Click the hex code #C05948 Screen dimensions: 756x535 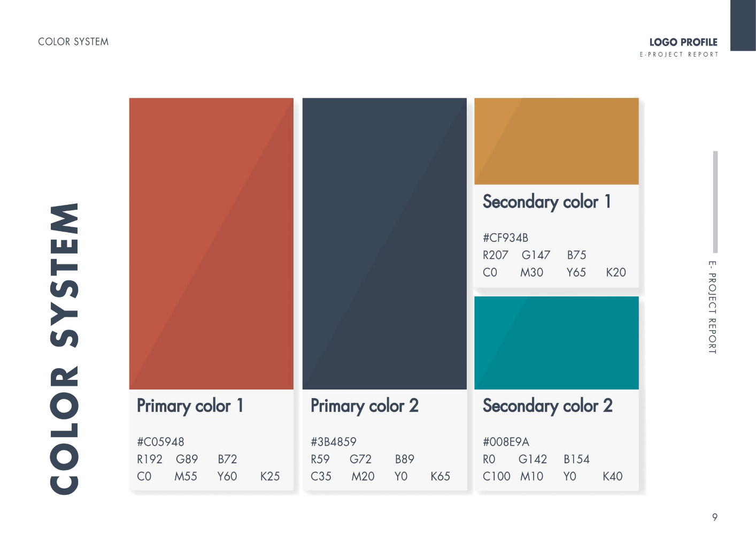pyautogui.click(x=160, y=442)
